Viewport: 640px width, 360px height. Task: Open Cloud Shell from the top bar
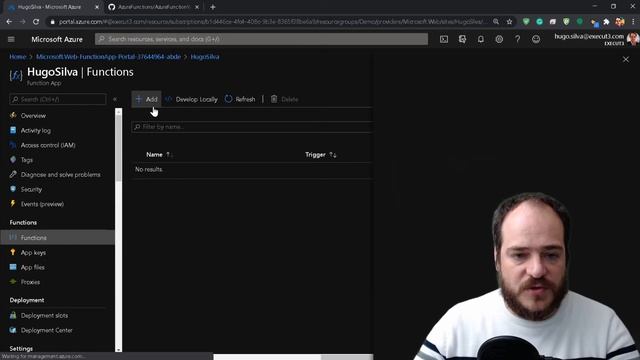point(444,39)
